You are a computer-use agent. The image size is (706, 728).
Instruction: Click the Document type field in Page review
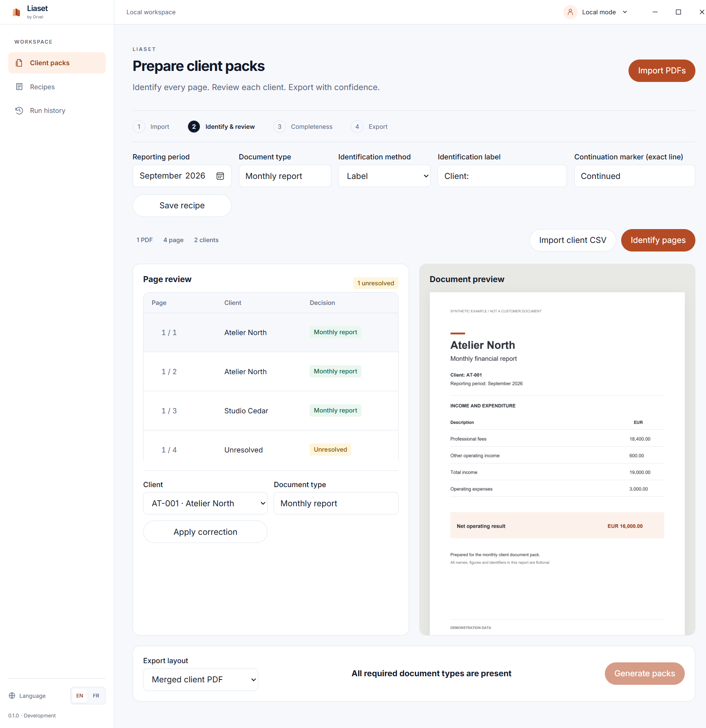click(x=336, y=503)
